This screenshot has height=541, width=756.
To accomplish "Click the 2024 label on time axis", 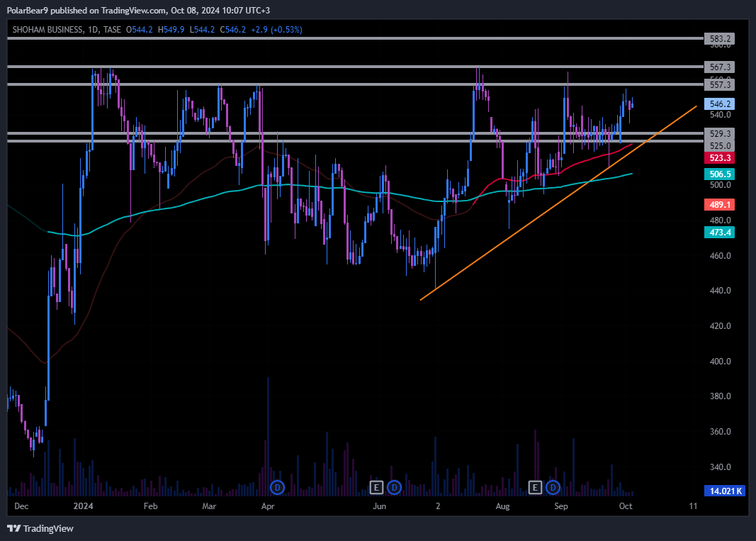I will point(84,506).
